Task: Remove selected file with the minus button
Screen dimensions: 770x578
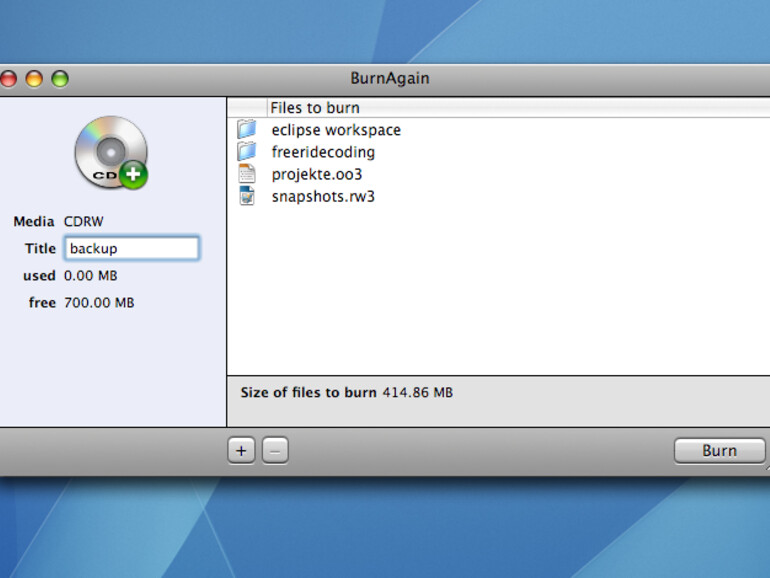Action: pyautogui.click(x=275, y=450)
